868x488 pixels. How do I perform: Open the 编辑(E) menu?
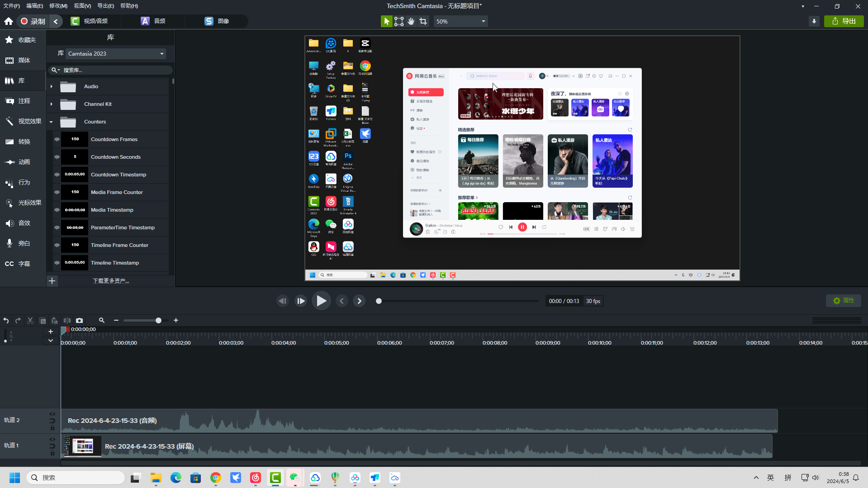pos(35,6)
